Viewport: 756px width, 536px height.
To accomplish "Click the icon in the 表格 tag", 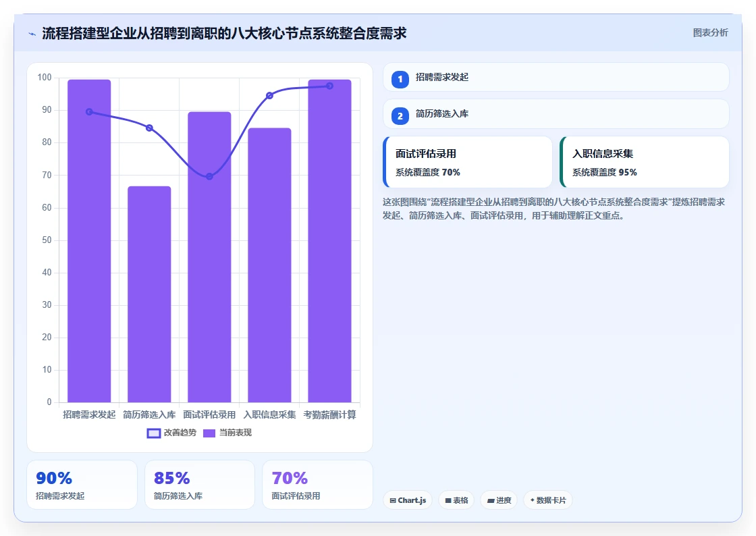I will pyautogui.click(x=448, y=501).
